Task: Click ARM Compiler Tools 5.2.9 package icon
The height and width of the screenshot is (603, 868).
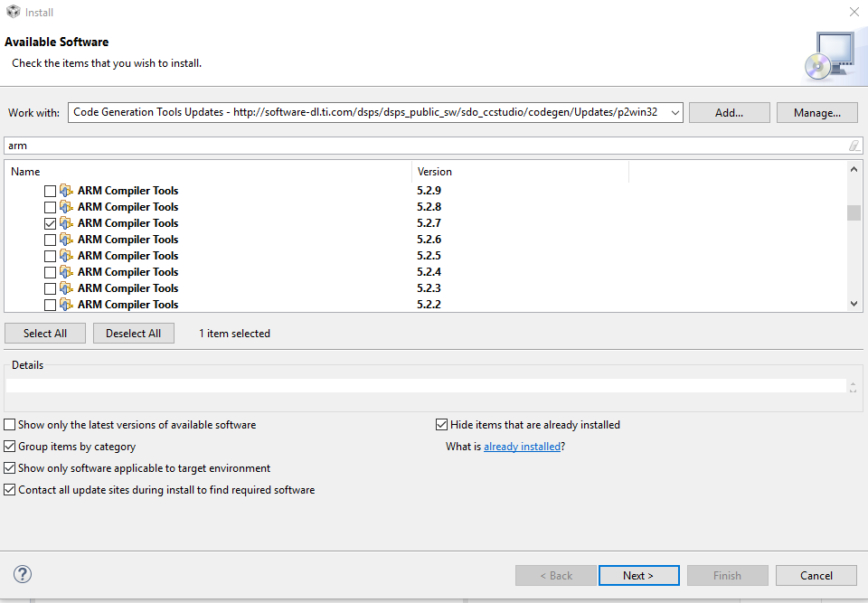Action: click(x=66, y=191)
